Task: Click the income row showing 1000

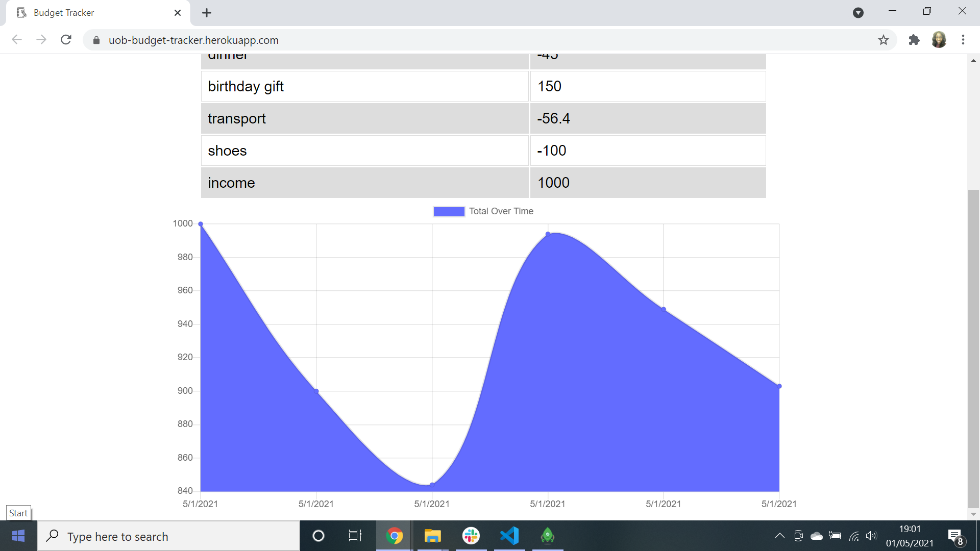Action: point(483,183)
